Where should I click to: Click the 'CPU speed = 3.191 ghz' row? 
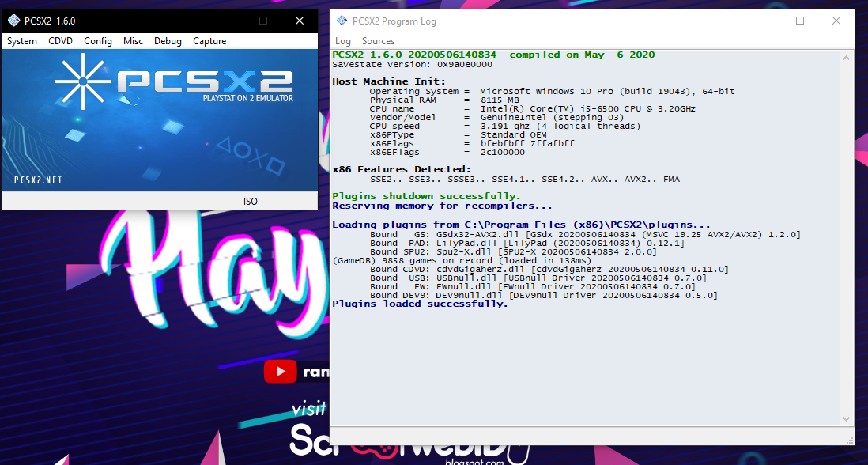(x=505, y=127)
